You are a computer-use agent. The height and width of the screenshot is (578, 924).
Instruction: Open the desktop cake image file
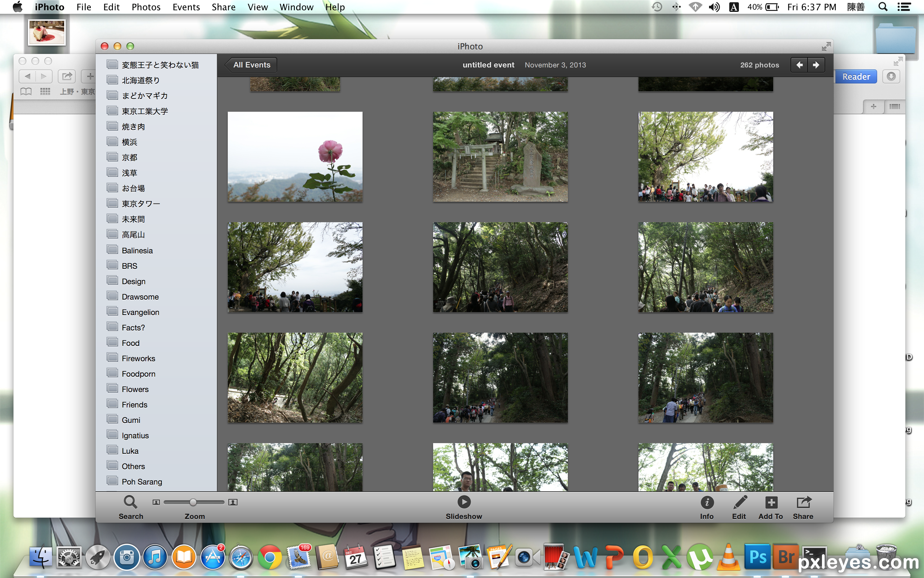(x=47, y=32)
